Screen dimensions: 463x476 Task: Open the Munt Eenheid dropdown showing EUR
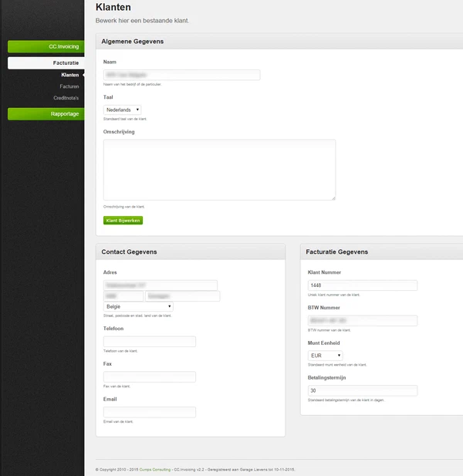(325, 356)
